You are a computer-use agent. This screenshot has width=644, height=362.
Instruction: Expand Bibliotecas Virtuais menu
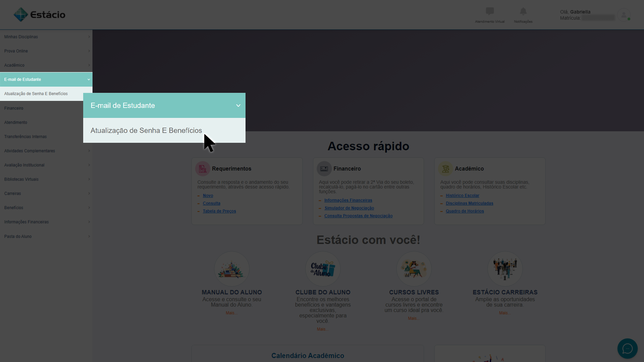[x=46, y=179]
